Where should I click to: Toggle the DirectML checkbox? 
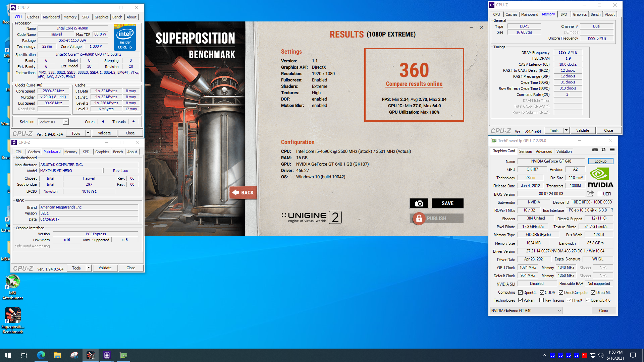pyautogui.click(x=593, y=293)
